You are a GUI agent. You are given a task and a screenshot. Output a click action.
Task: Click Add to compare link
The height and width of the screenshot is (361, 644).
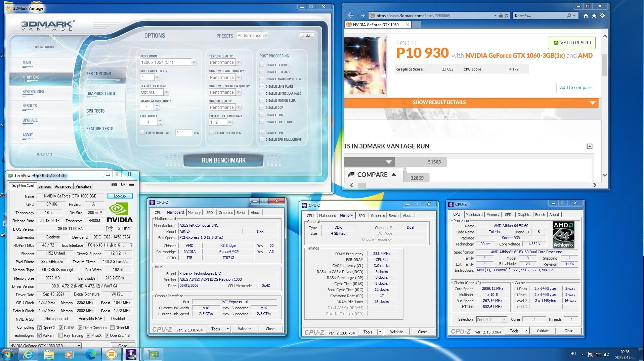tap(575, 87)
